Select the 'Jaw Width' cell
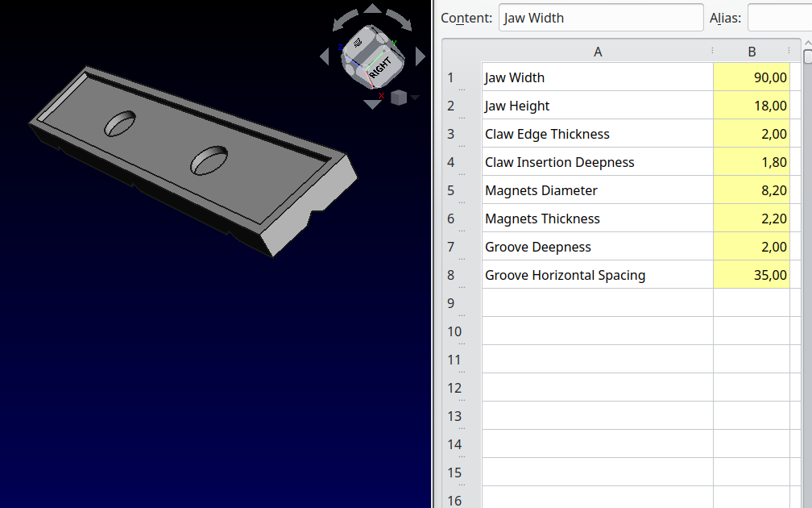The width and height of the screenshot is (812, 508). pyautogui.click(x=598, y=77)
